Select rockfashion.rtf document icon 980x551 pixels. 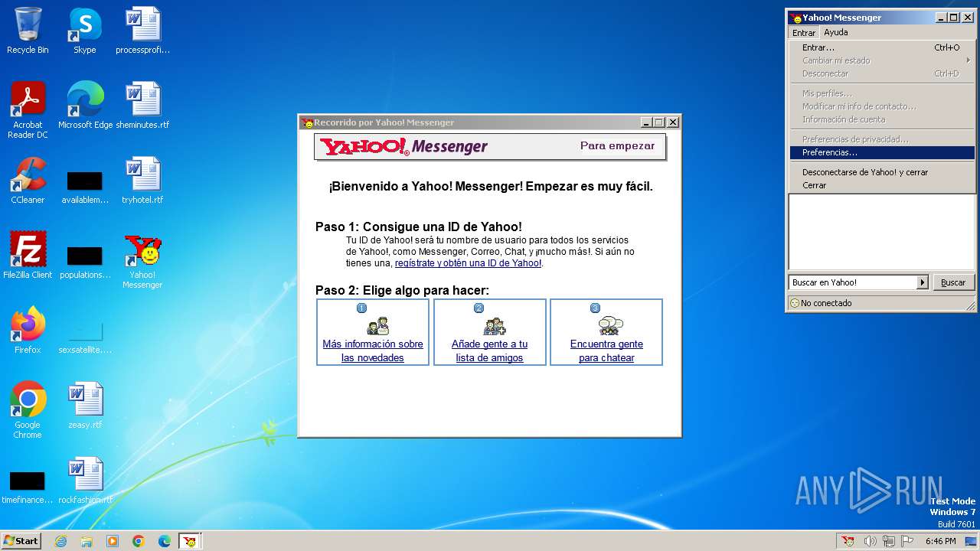click(85, 481)
